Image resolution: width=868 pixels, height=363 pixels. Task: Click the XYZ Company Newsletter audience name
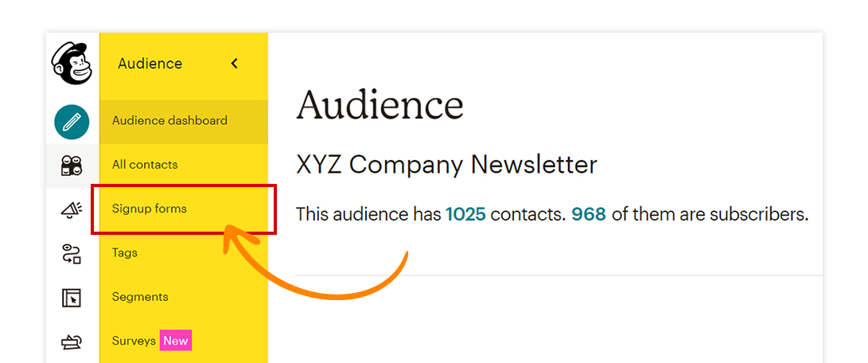coord(446,165)
